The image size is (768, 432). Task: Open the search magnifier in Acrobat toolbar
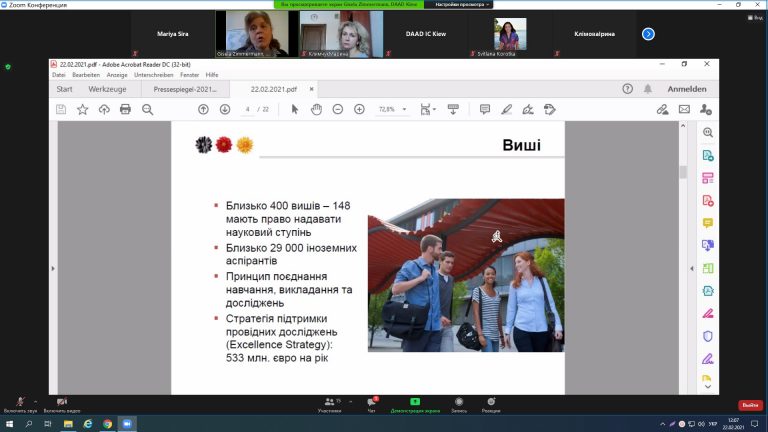(147, 109)
